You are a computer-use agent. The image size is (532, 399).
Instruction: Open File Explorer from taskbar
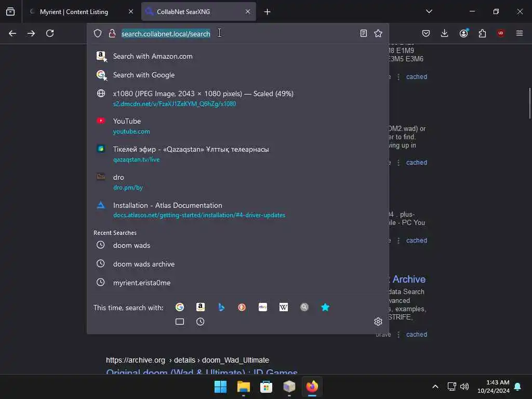243,387
